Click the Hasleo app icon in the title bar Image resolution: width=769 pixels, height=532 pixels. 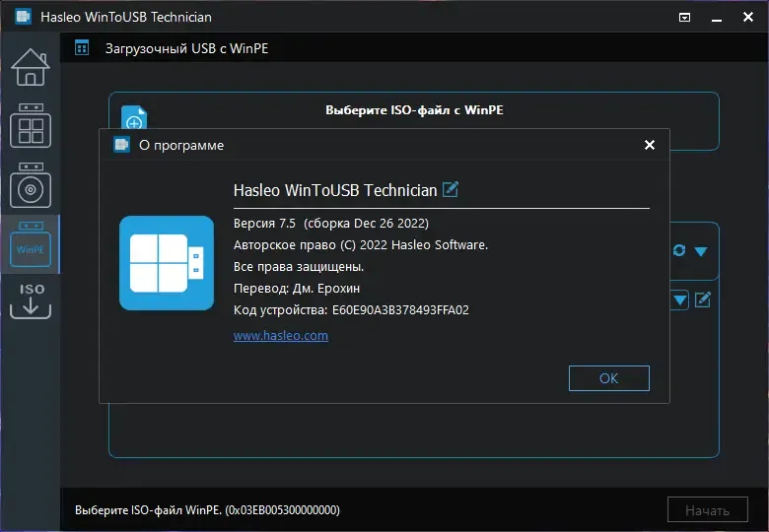22,17
